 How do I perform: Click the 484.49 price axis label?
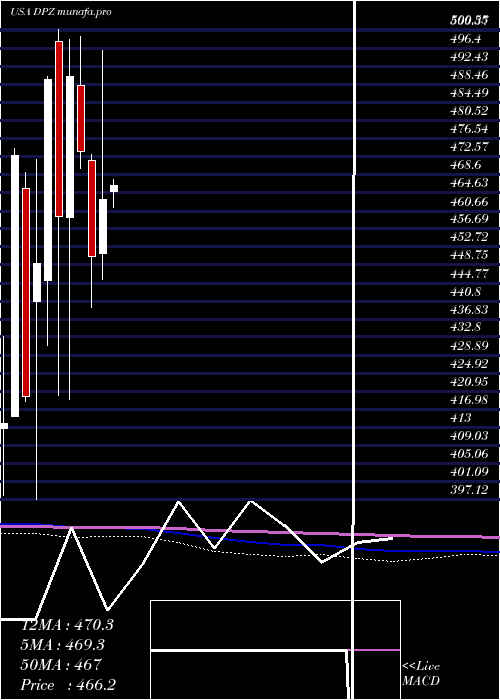click(x=469, y=93)
